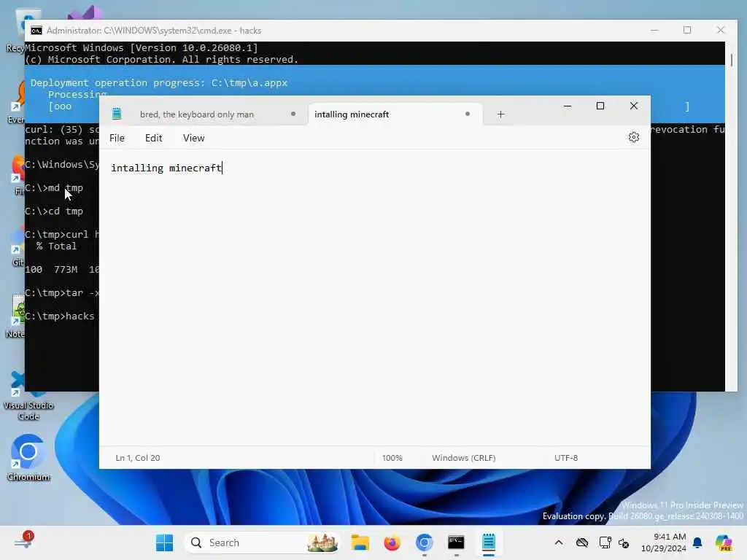Open Notepad settings gear
Viewport: 747px width, 560px height.
point(633,138)
